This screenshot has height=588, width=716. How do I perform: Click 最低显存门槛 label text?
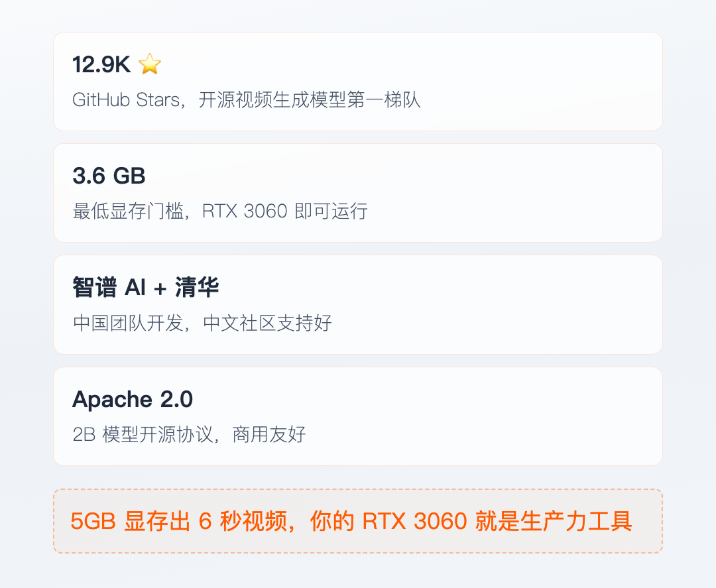pos(128,211)
